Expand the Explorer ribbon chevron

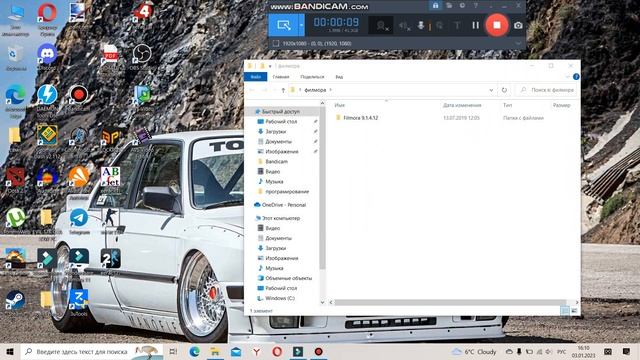pos(567,77)
